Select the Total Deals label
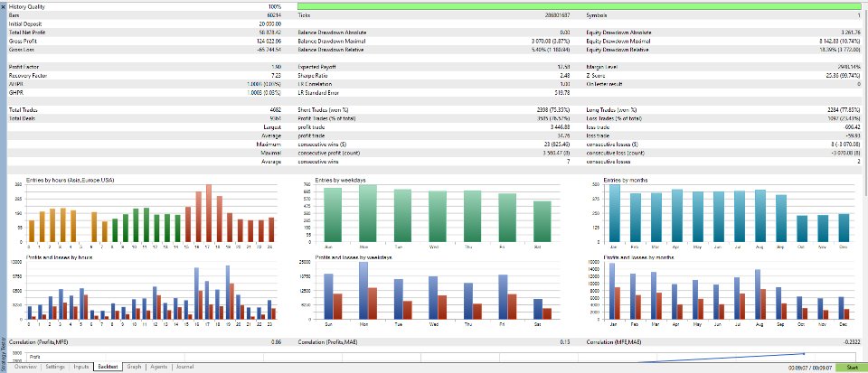This screenshot has width=868, height=373. tap(24, 118)
